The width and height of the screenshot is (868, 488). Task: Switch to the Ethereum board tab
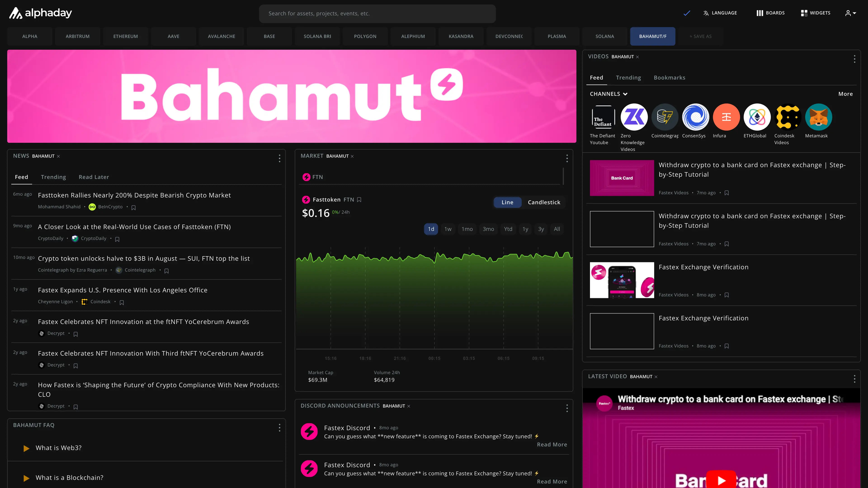[126, 36]
